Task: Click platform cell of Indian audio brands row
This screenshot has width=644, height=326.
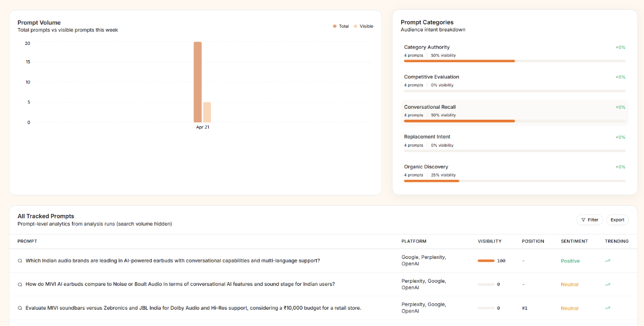Action: click(424, 261)
